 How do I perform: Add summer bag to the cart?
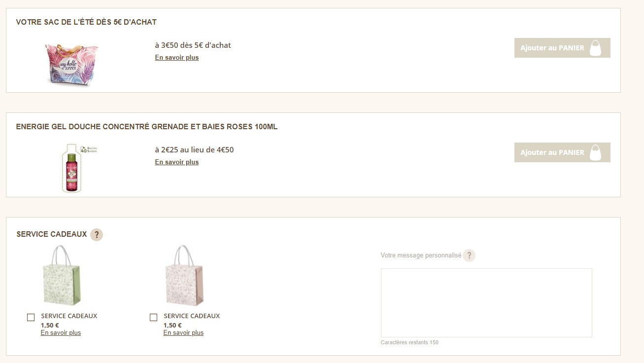pyautogui.click(x=552, y=48)
